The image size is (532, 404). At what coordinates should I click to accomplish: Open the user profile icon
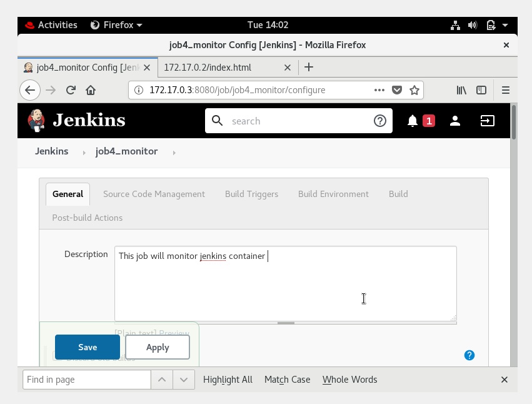pos(455,121)
